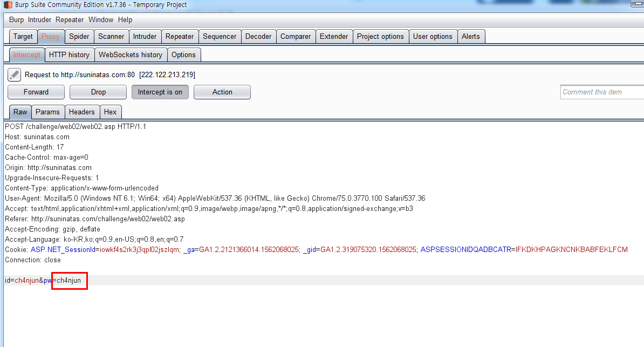Click the Accept: text/html header line
This screenshot has width=644, height=347.
click(209, 209)
